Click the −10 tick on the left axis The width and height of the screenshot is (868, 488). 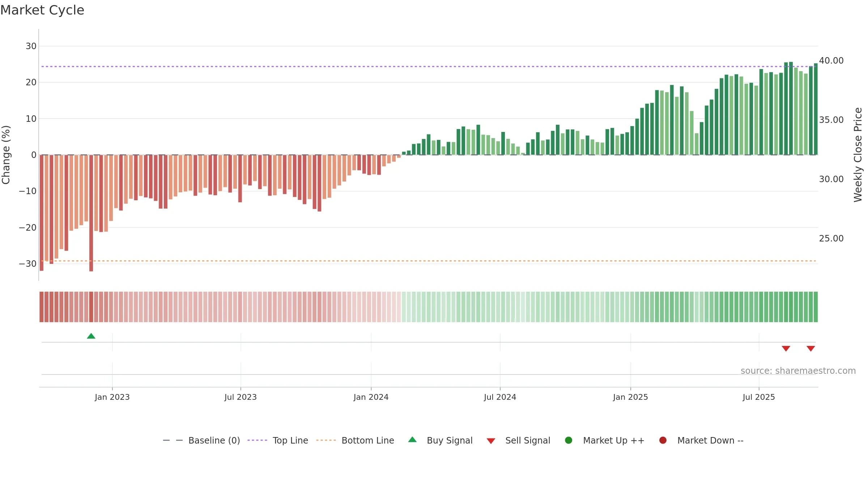[x=28, y=191]
